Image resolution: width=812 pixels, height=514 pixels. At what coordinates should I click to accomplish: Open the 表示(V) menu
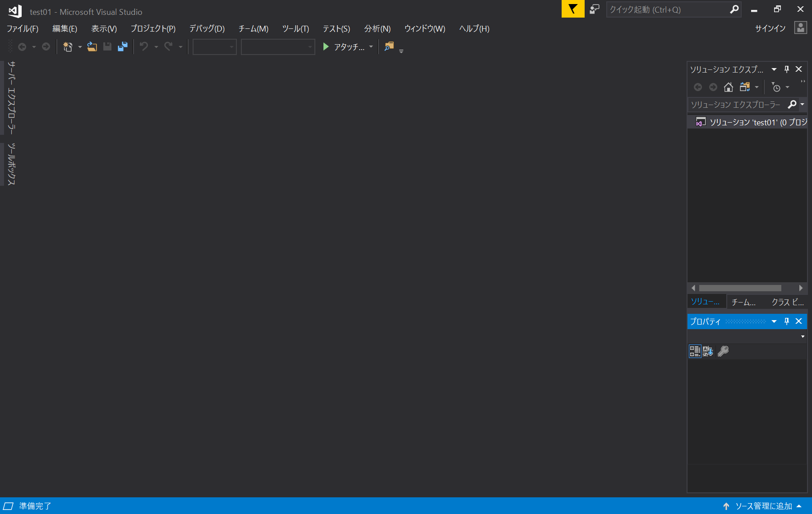pyautogui.click(x=104, y=28)
